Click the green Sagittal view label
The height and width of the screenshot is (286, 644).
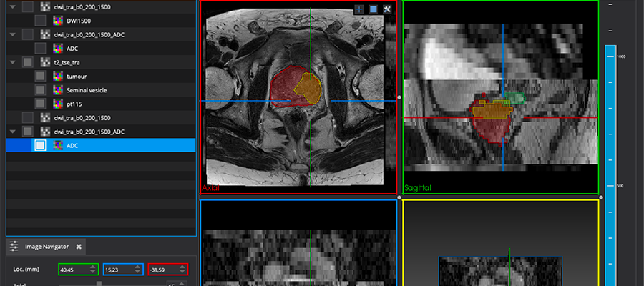pyautogui.click(x=418, y=188)
